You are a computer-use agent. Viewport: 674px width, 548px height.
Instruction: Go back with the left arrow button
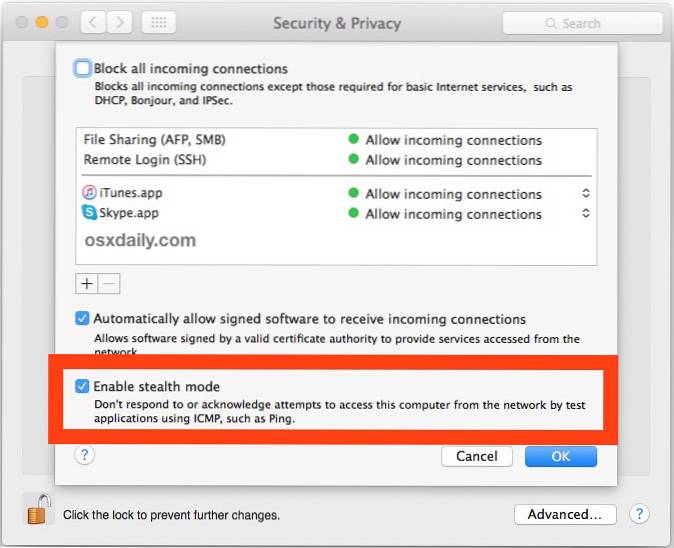click(91, 23)
